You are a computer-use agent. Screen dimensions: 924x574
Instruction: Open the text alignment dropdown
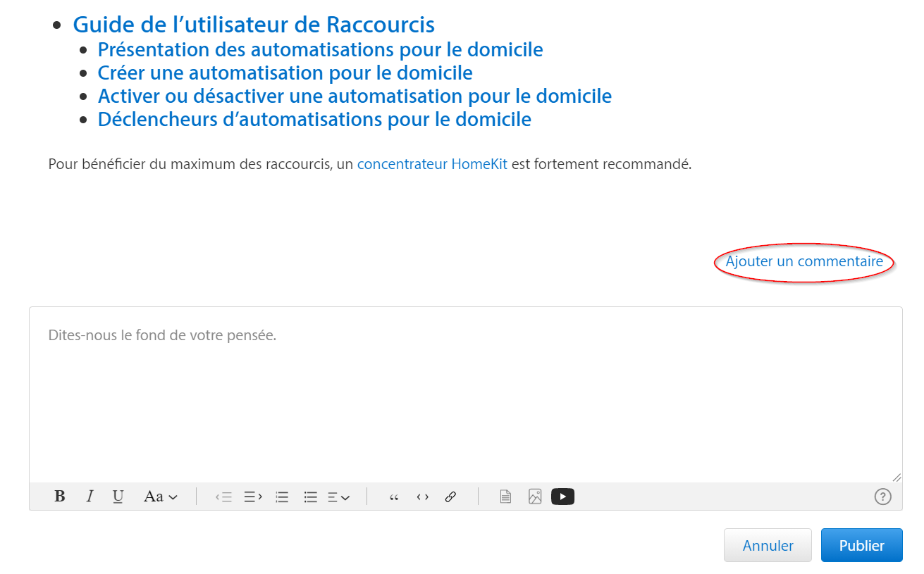[339, 497]
